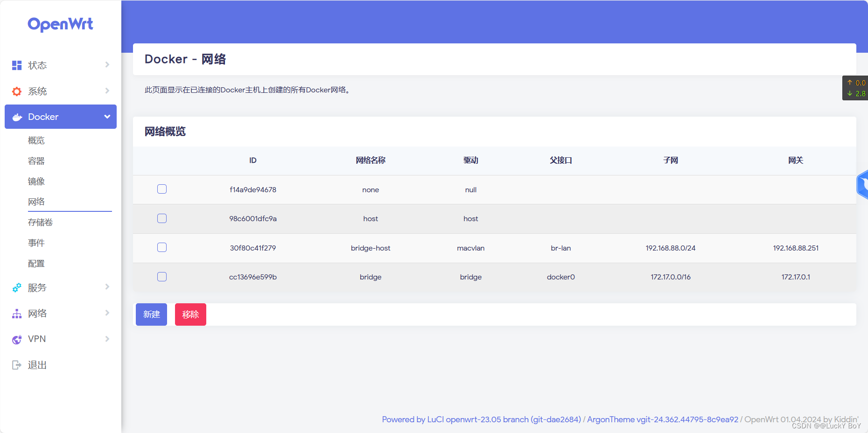Viewport: 868px width, 433px height.
Task: Expand the 服务 menu chevron
Action: (107, 287)
